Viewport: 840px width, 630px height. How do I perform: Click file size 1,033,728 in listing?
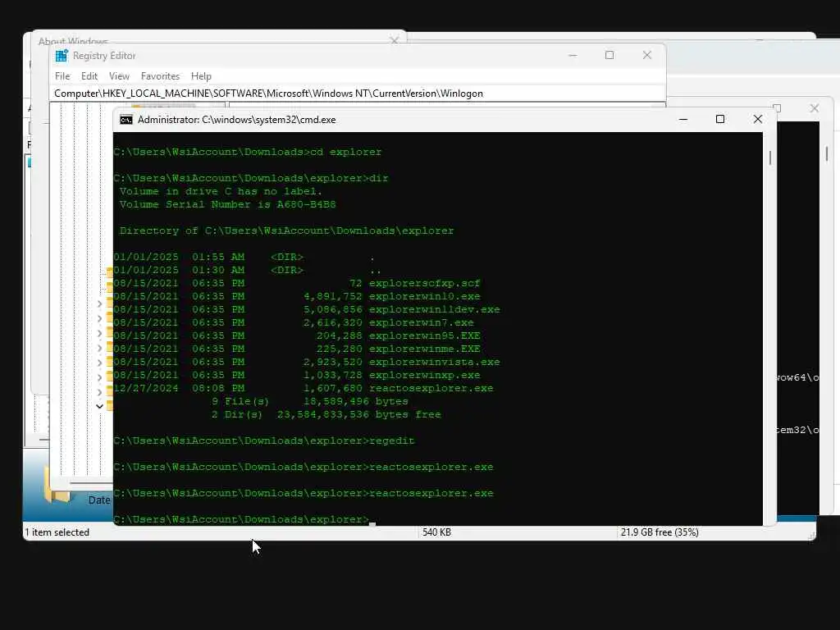[x=333, y=376]
